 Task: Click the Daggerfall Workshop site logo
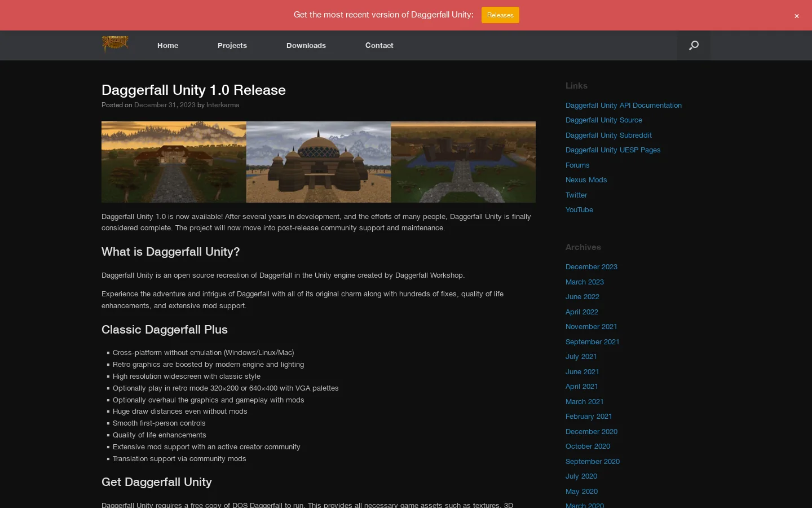coord(115,44)
